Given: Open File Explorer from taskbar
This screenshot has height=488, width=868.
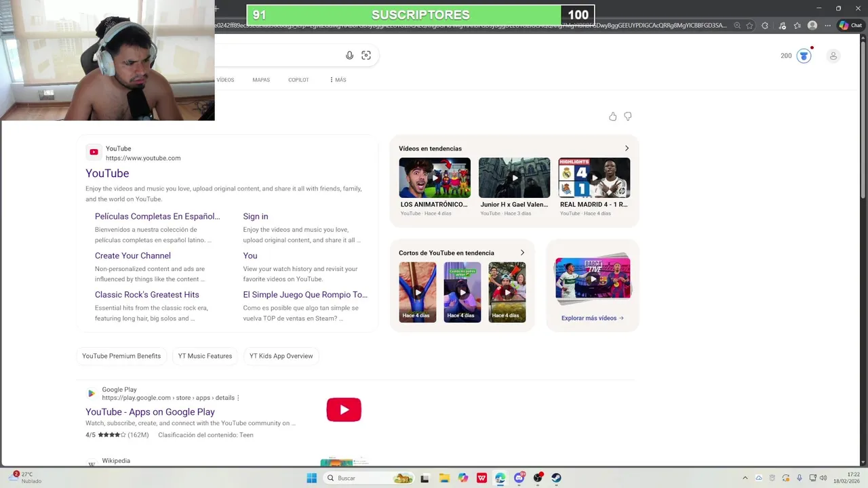Looking at the screenshot, I should tap(444, 478).
